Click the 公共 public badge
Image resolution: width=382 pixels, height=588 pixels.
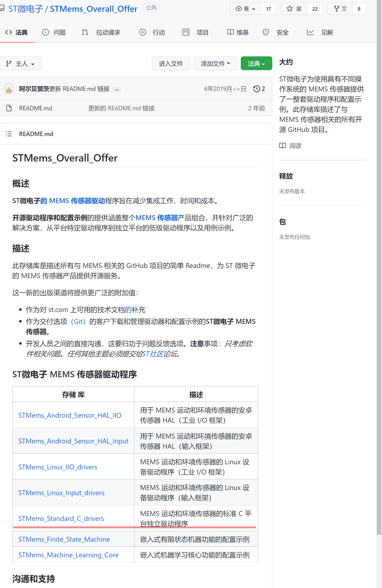coord(151,8)
